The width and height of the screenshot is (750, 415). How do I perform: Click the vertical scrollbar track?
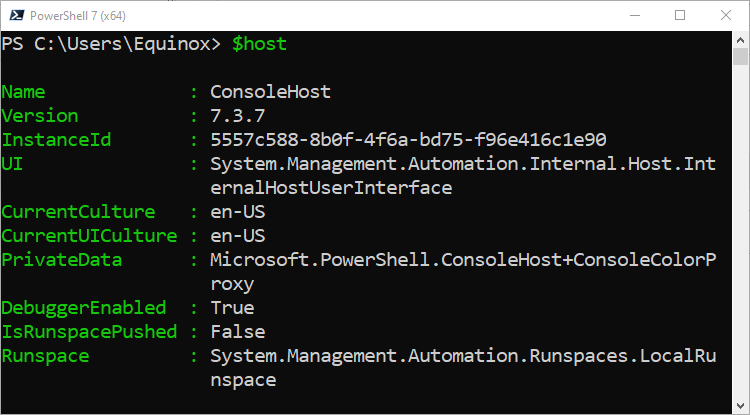pyautogui.click(x=740, y=250)
